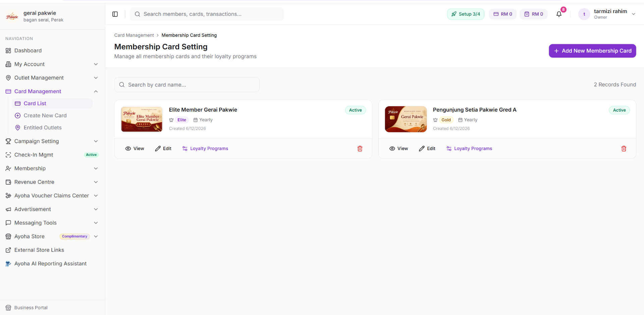This screenshot has height=315, width=644.
Task: Expand the Ayoha Voucher Claims Center chevron
Action: pos(96,196)
